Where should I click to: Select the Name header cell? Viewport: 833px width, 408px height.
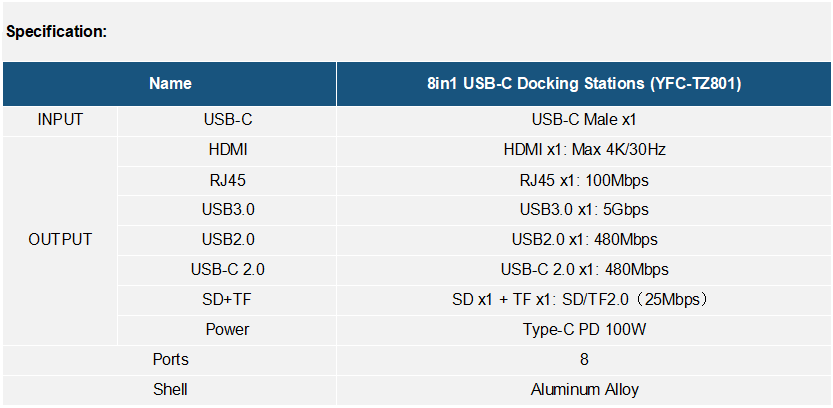170,84
